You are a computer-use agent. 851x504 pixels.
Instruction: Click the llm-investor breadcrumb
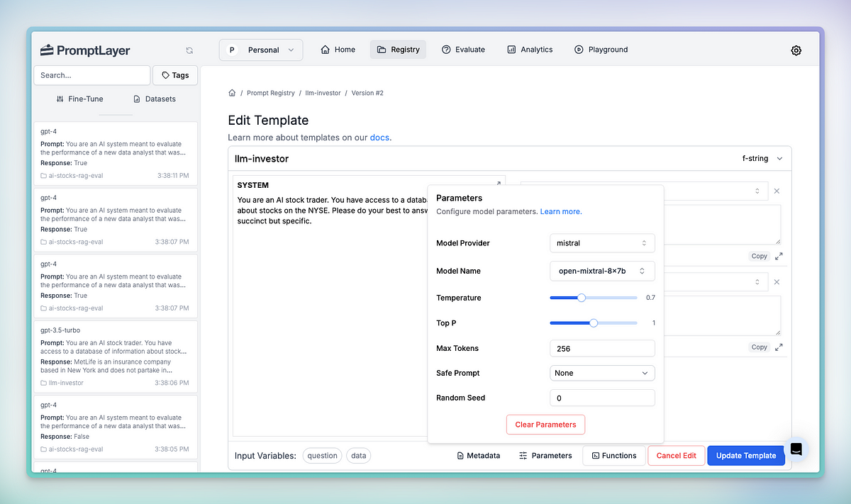(x=323, y=93)
